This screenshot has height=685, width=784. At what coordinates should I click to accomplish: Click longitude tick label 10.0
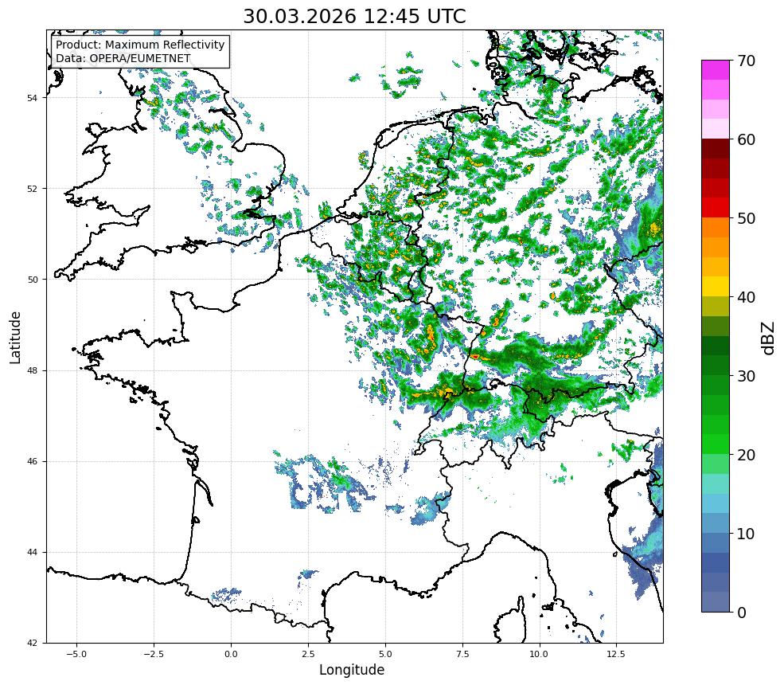pos(539,654)
